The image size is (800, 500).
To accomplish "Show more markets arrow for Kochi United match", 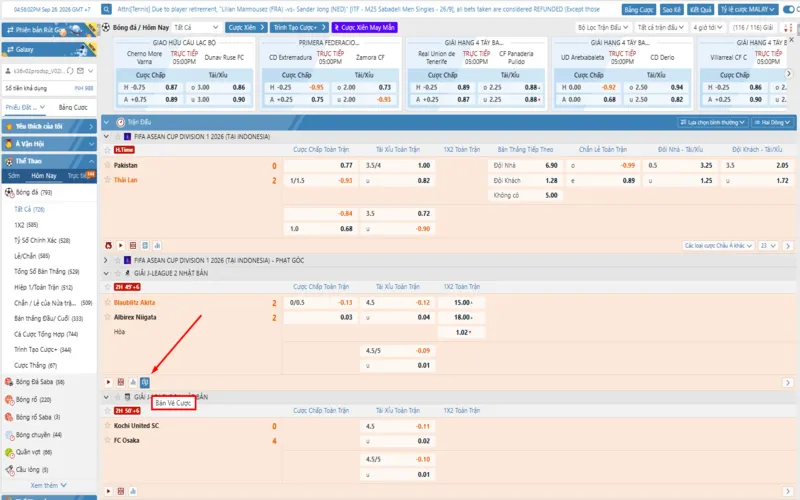I will [x=788, y=491].
